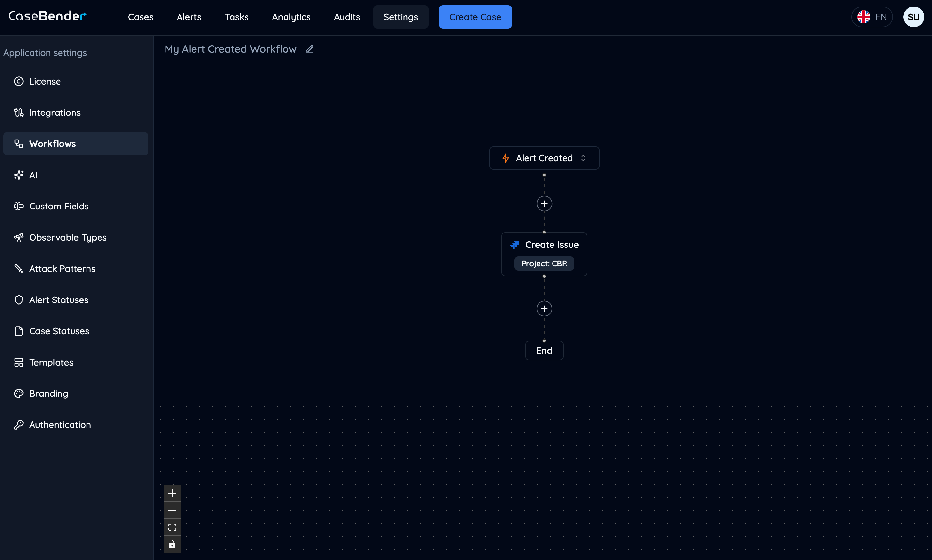The height and width of the screenshot is (560, 932).
Task: Click the lightning bolt on Alert Created trigger
Action: click(506, 158)
